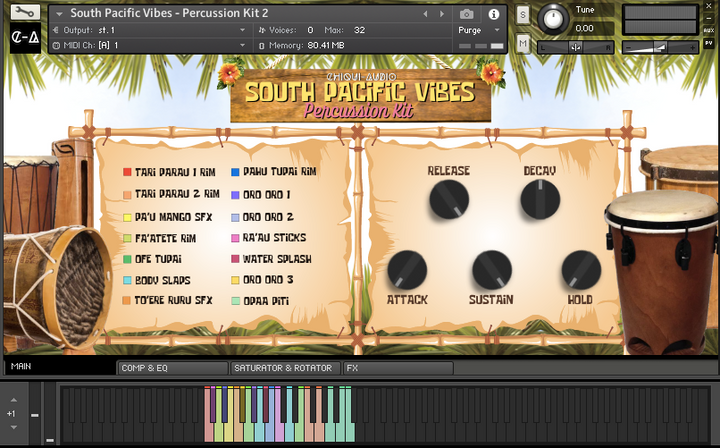Click the yellow Pa'u Mango SFX swatch
720x448 pixels.
127,218
